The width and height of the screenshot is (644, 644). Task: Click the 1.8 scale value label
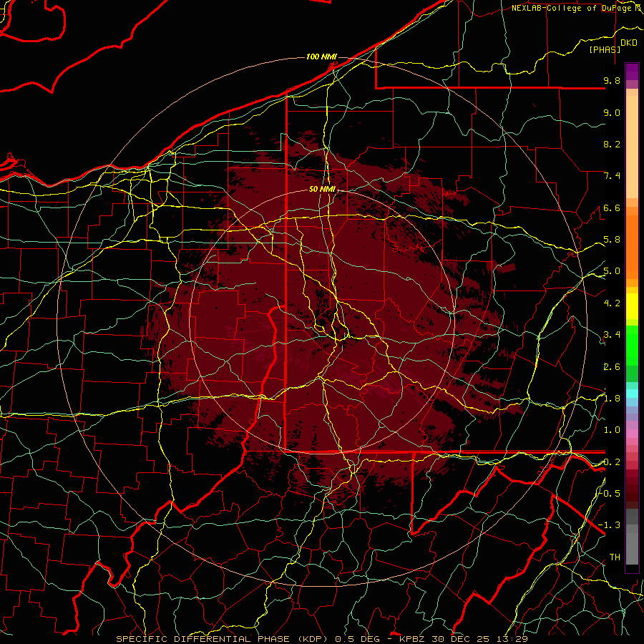click(612, 399)
